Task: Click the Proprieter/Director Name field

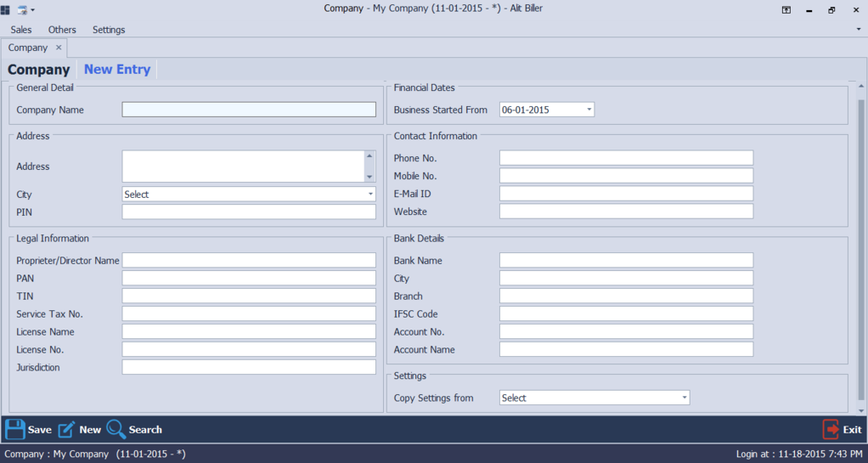Action: coord(249,260)
